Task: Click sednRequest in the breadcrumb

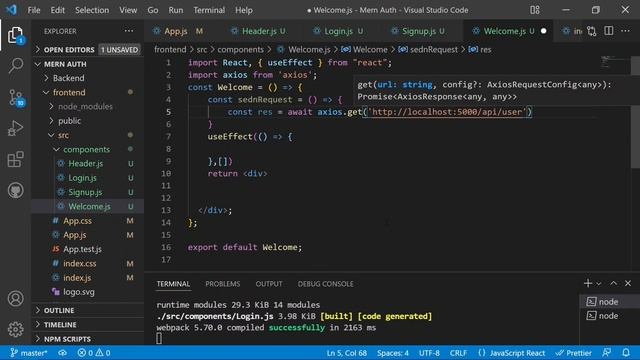Action: click(433, 49)
